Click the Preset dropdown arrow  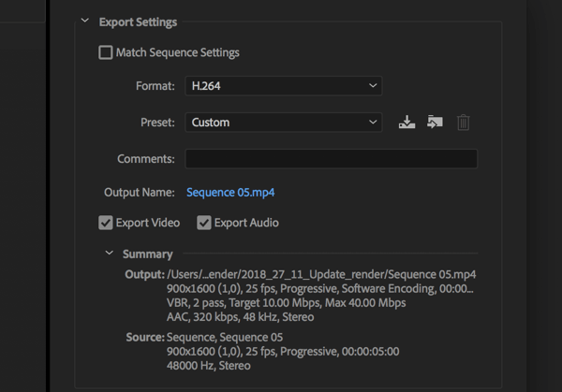point(373,123)
